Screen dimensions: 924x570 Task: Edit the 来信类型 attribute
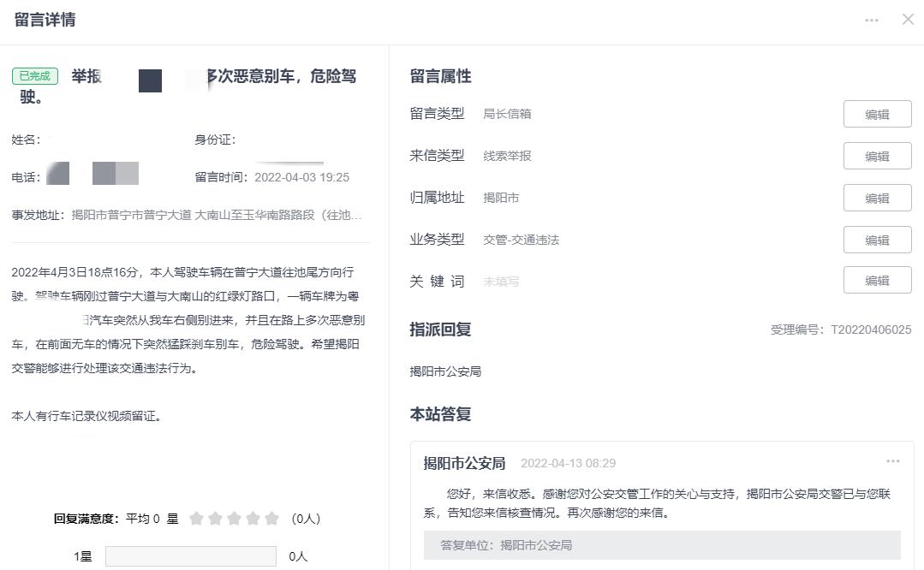[877, 155]
